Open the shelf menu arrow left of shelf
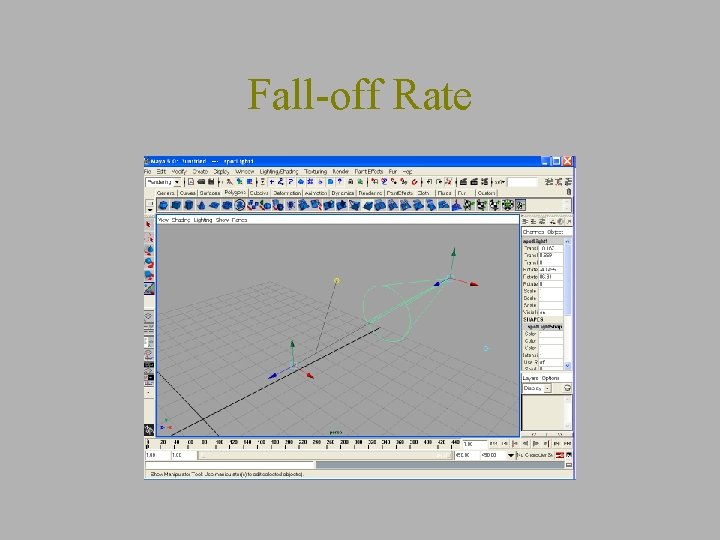Image resolution: width=720 pixels, height=540 pixels. (150, 210)
